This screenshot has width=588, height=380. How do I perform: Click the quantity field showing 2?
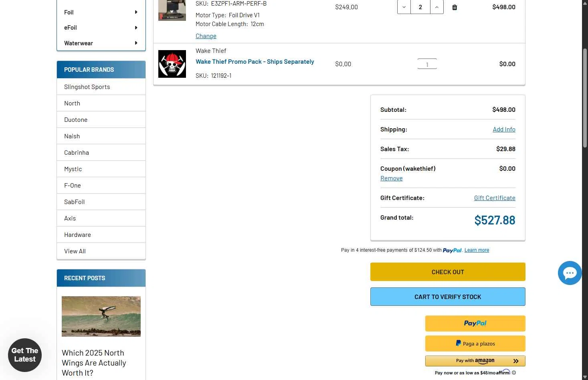[x=420, y=7]
